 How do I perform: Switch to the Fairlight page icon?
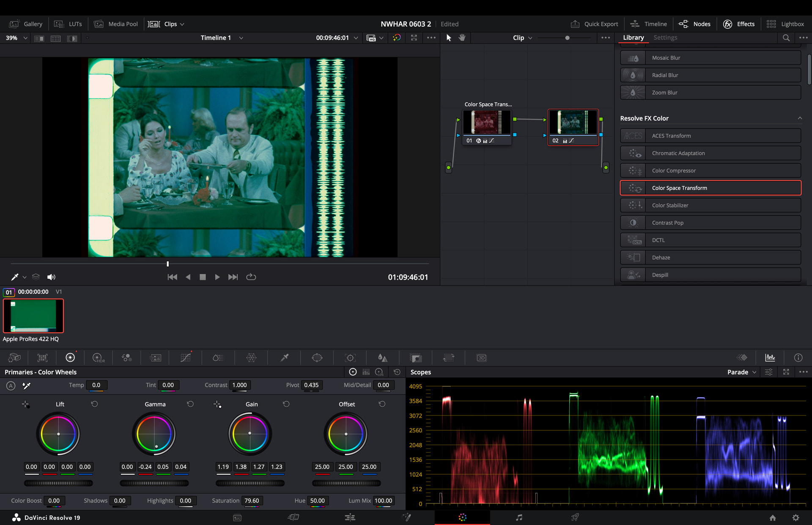point(519,517)
